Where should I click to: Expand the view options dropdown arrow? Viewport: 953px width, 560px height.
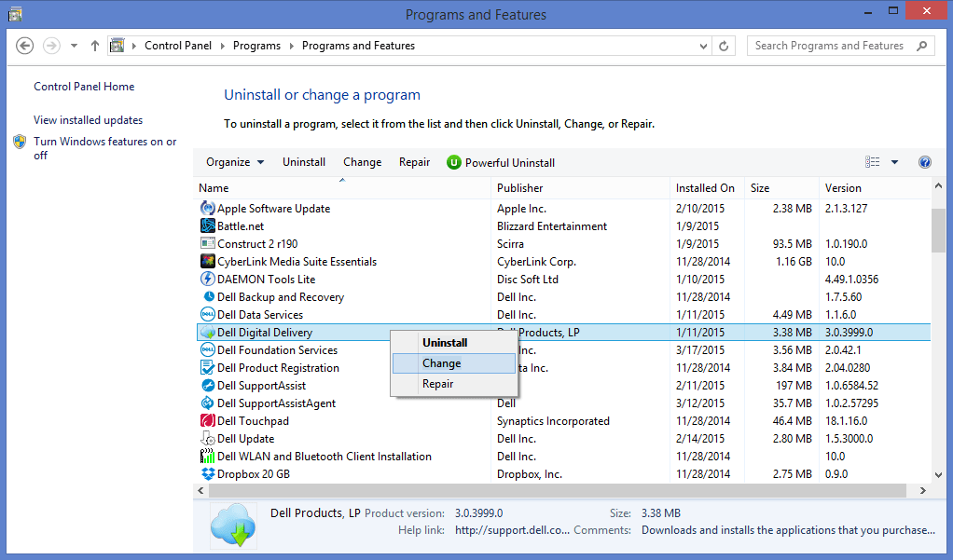tap(894, 162)
